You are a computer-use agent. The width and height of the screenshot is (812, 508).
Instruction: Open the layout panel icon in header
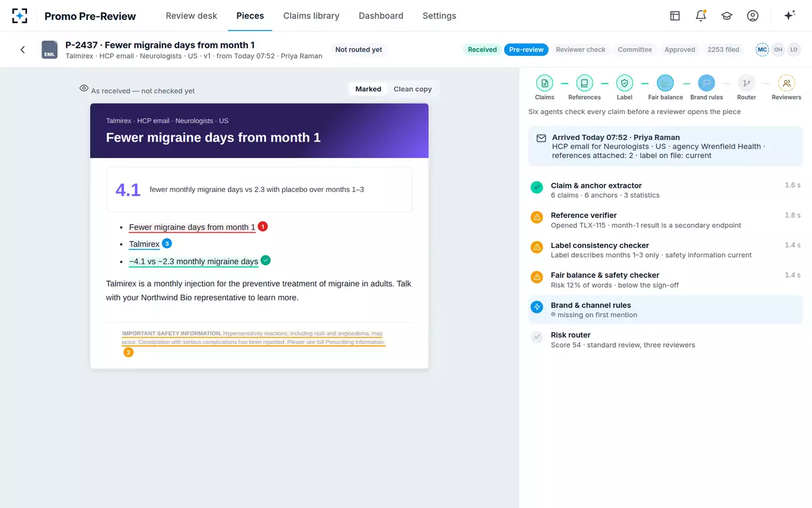[675, 16]
